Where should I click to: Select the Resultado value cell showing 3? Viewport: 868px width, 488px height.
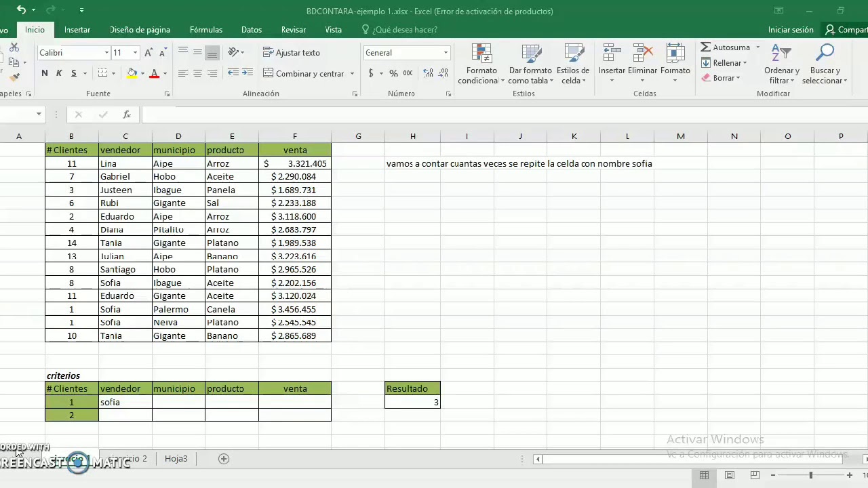click(412, 402)
